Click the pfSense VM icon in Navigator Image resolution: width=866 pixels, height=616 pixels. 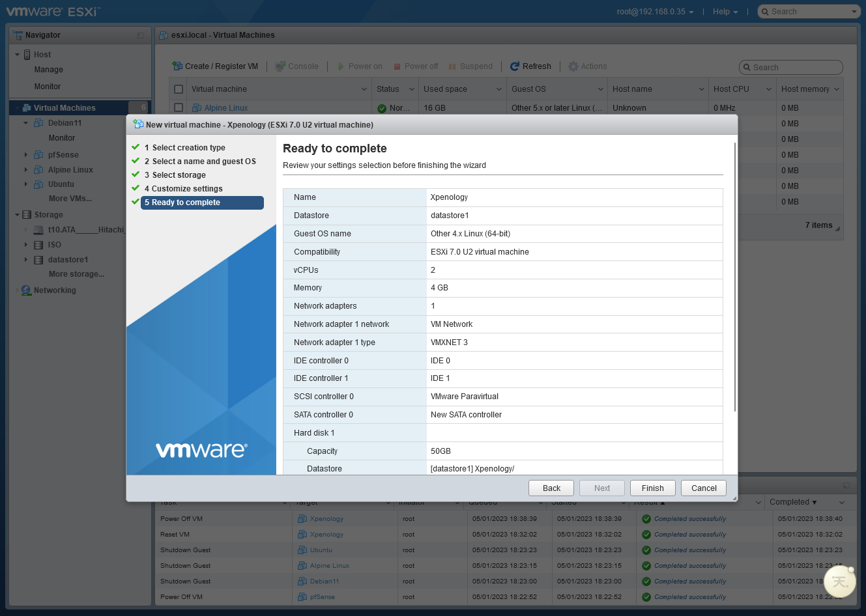(x=38, y=155)
